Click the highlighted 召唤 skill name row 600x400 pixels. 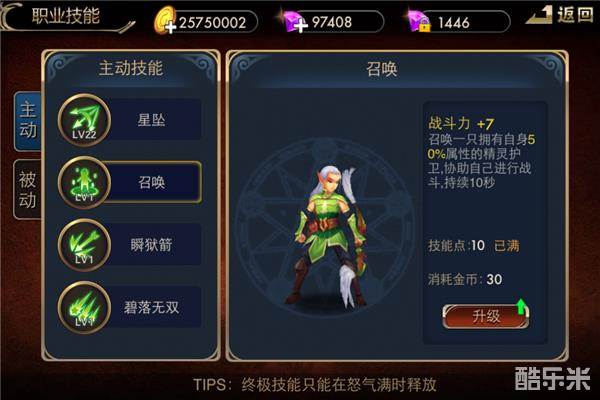coord(152,182)
